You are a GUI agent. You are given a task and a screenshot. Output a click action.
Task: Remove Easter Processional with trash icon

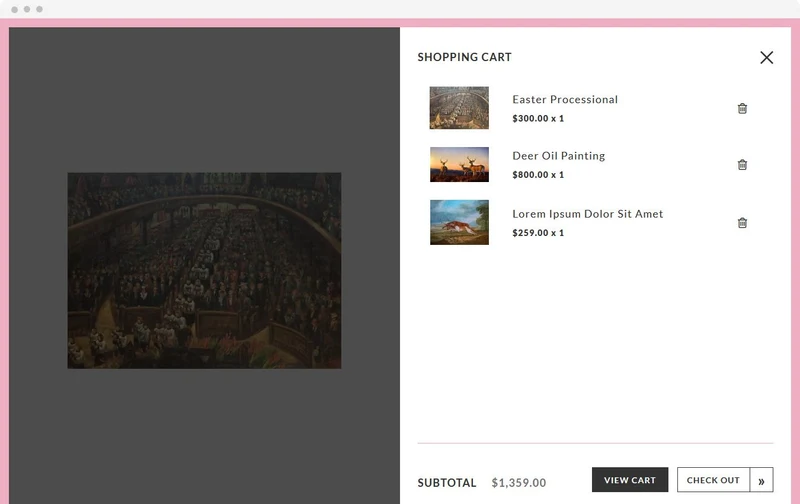pos(742,108)
